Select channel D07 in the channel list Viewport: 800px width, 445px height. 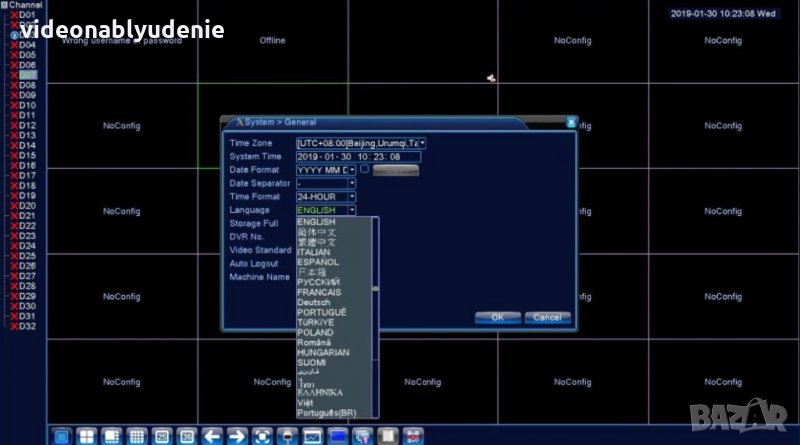pyautogui.click(x=27, y=75)
